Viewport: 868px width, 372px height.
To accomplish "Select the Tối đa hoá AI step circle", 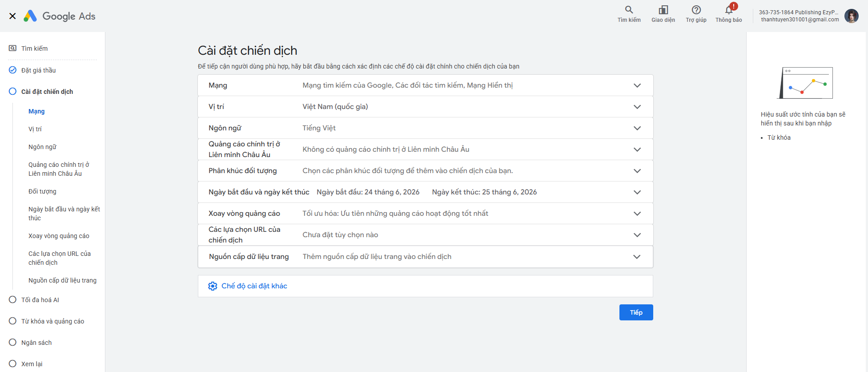I will pos(12,299).
